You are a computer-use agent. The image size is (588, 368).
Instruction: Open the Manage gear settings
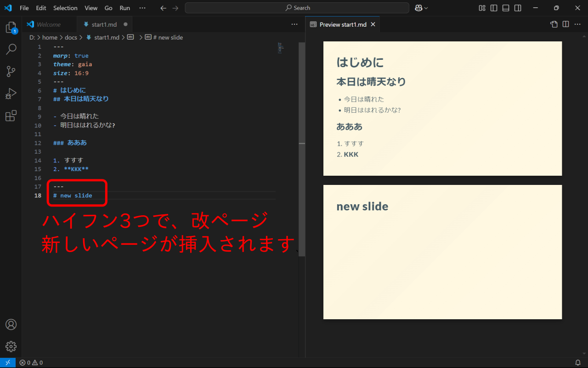coord(11,346)
